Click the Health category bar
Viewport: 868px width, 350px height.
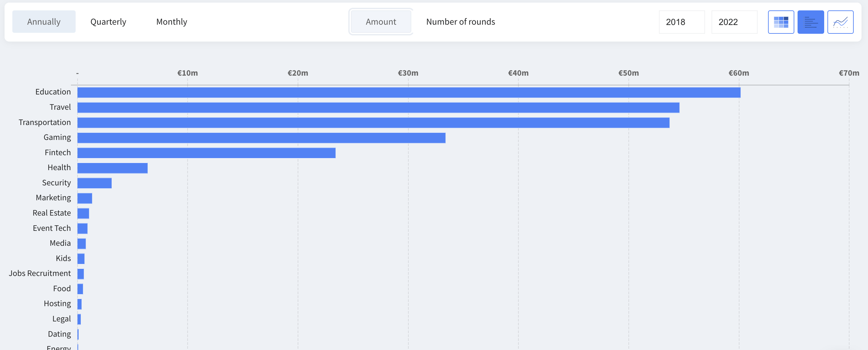pyautogui.click(x=112, y=168)
